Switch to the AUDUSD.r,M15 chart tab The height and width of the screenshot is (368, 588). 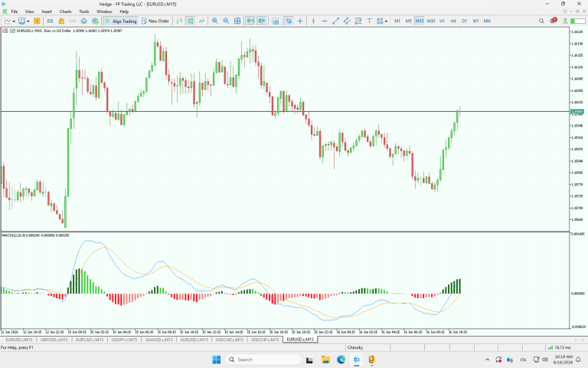pyautogui.click(x=194, y=340)
